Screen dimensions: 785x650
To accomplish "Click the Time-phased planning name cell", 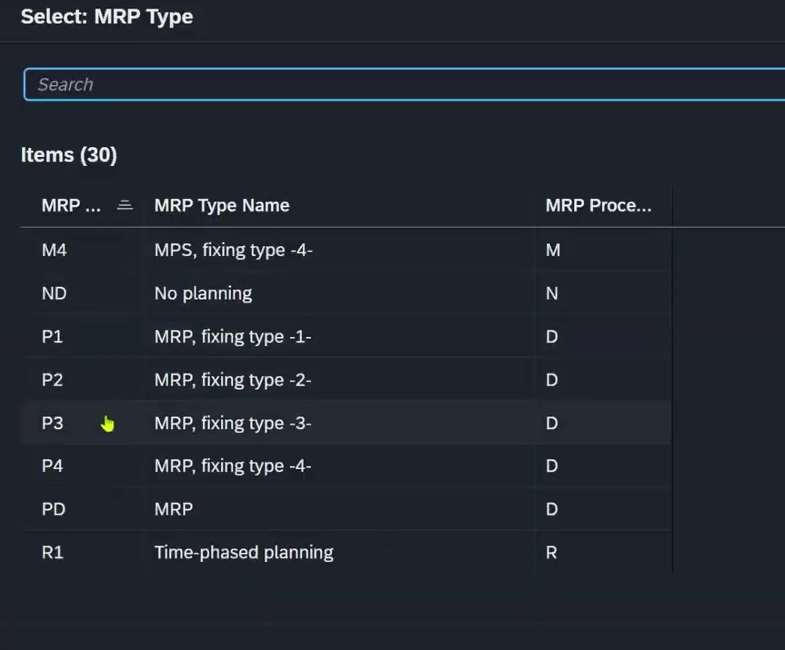I will [x=244, y=552].
